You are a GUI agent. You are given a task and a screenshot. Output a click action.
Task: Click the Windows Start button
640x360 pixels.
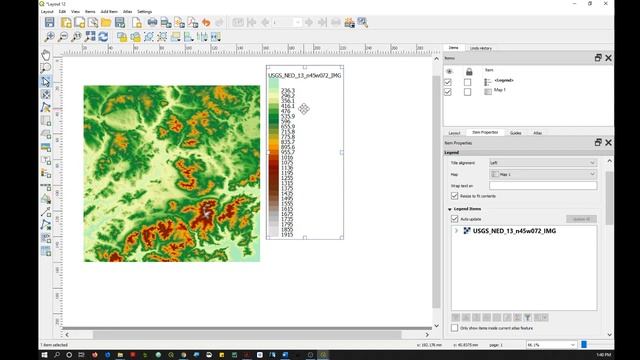click(x=44, y=355)
